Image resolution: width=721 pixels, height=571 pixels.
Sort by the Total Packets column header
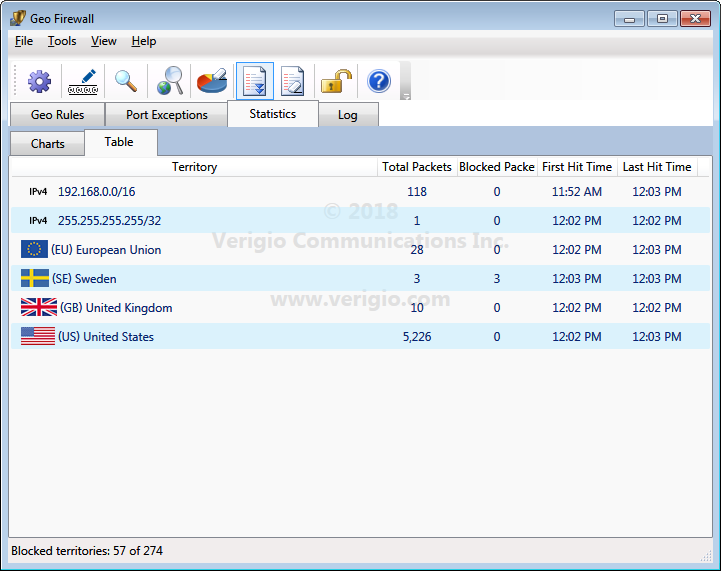(x=417, y=167)
